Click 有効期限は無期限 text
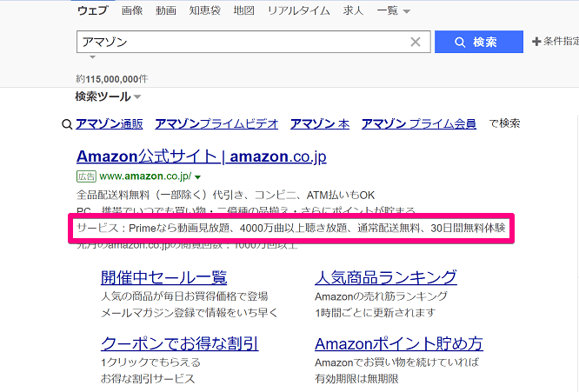The height and width of the screenshot is (392, 579). 356,379
